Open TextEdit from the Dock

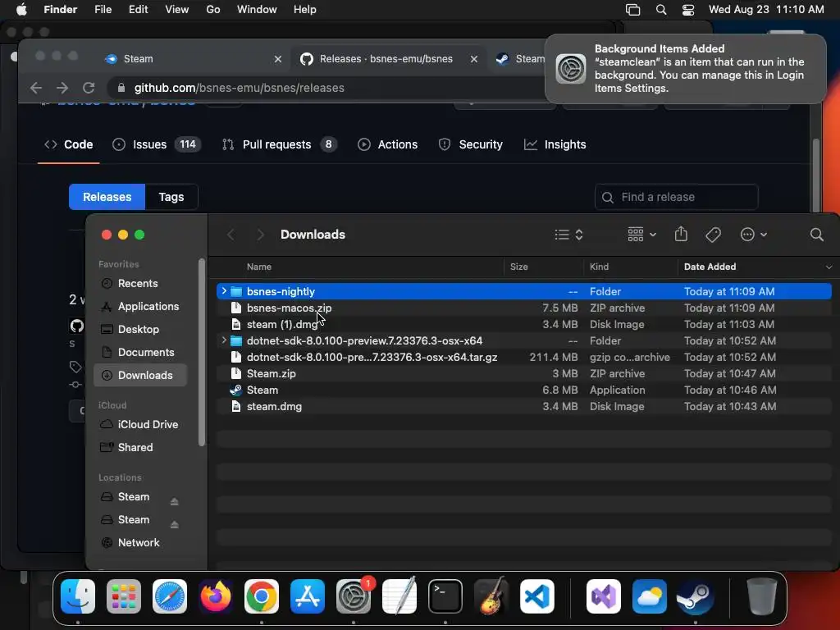pyautogui.click(x=399, y=596)
